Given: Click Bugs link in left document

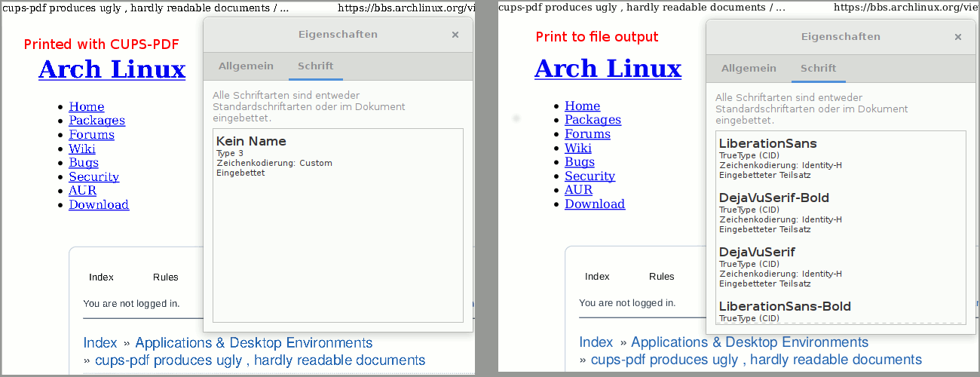Looking at the screenshot, I should coord(84,163).
